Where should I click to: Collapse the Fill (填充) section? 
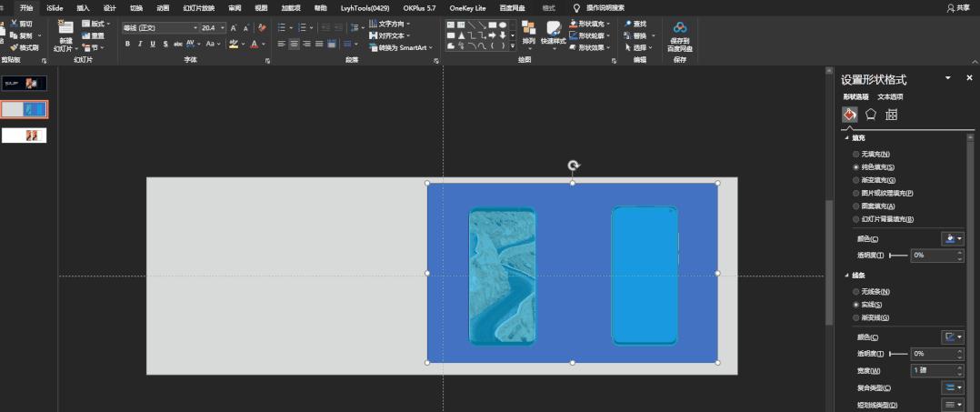[x=847, y=137]
